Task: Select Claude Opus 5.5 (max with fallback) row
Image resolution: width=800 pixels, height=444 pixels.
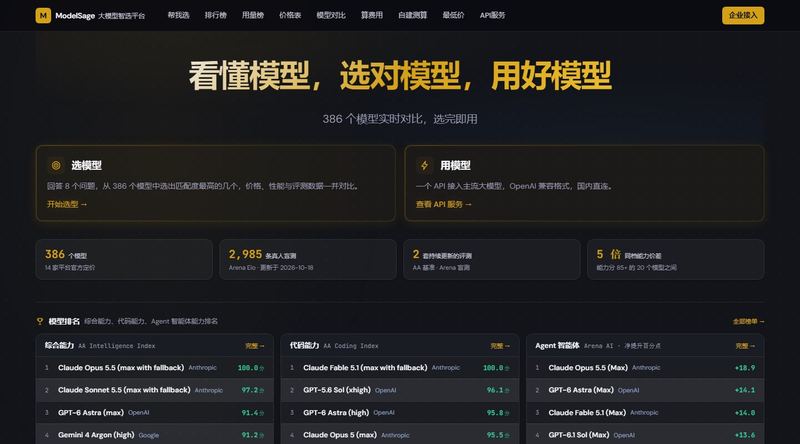Action: [155, 367]
